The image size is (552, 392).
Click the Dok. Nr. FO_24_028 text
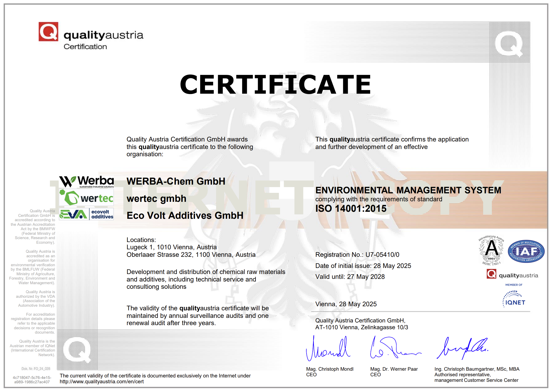[36, 369]
